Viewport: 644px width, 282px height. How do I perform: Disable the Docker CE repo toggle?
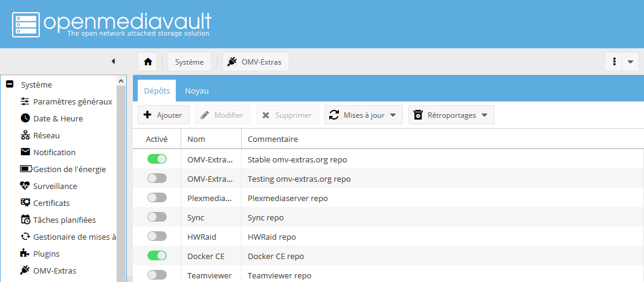(x=156, y=255)
